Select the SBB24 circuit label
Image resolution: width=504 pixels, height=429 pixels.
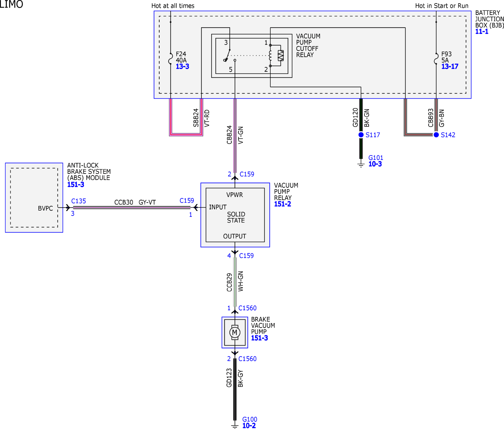pyautogui.click(x=196, y=118)
